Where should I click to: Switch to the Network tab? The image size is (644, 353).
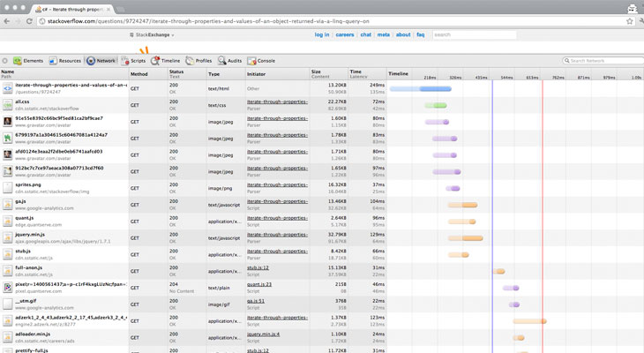(x=100, y=61)
